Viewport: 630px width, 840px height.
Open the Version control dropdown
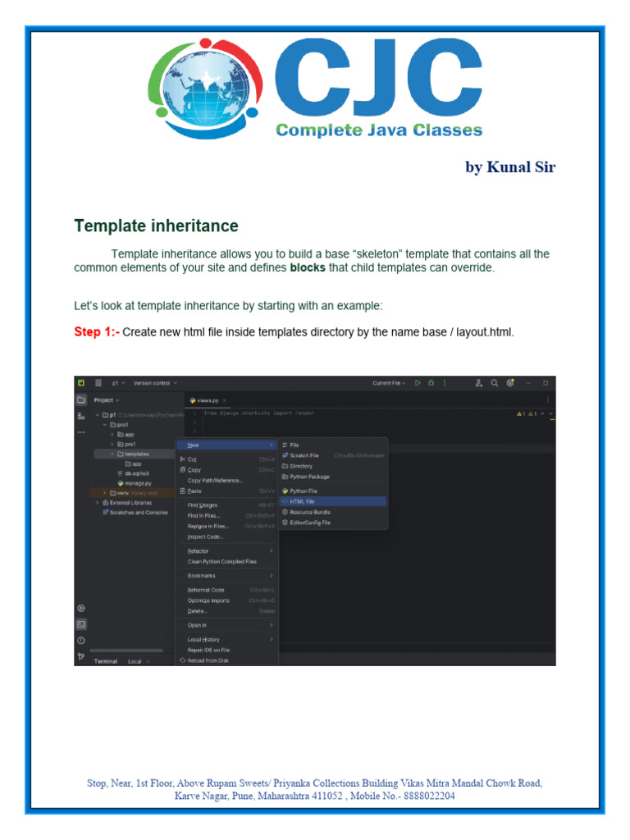(155, 383)
